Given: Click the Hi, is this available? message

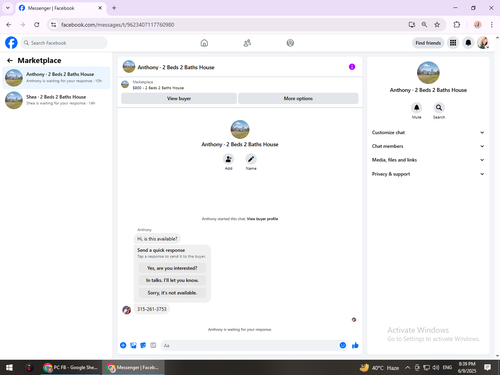Looking at the screenshot, I should 157,239.
